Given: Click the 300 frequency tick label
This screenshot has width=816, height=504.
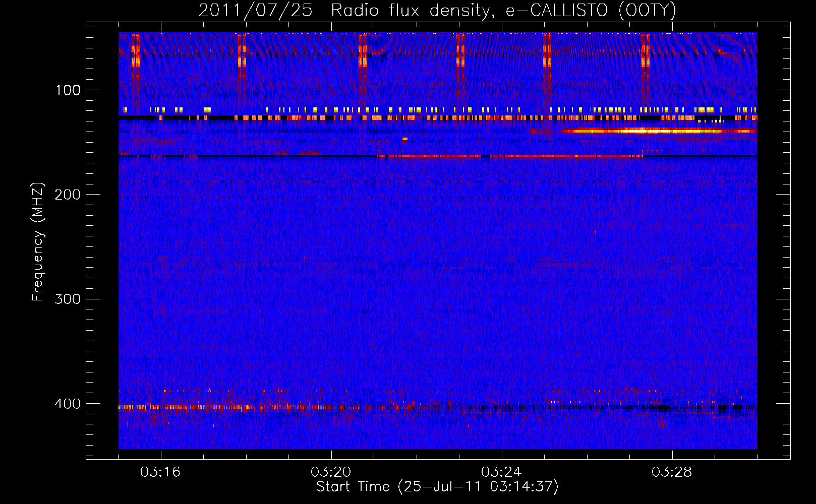Looking at the screenshot, I should [68, 299].
